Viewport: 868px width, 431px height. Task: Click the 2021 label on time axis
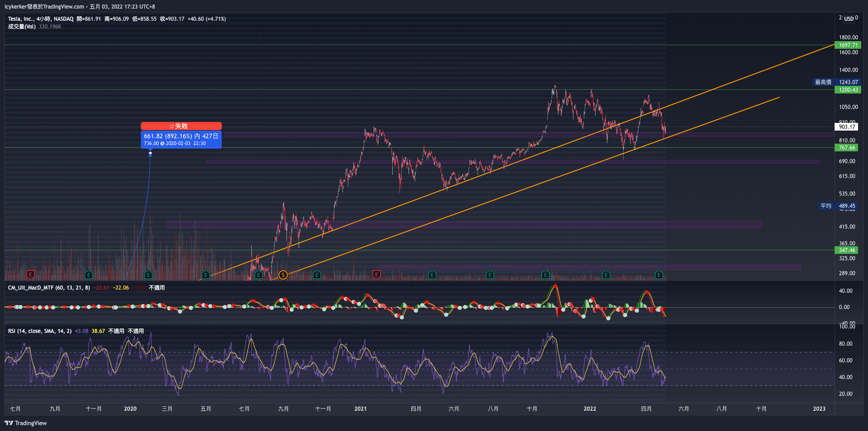click(361, 409)
